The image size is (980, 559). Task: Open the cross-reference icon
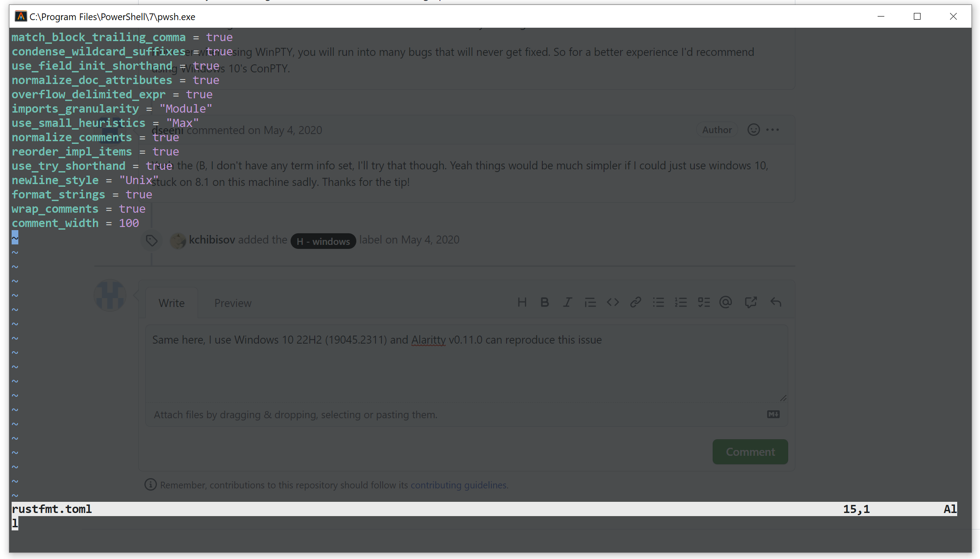click(x=750, y=302)
